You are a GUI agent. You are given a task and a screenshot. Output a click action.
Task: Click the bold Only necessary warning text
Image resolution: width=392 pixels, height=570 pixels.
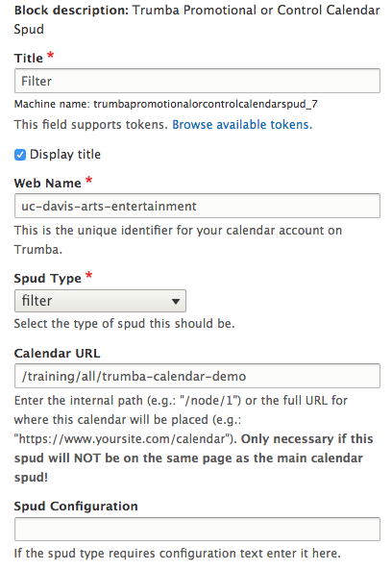[x=194, y=458]
